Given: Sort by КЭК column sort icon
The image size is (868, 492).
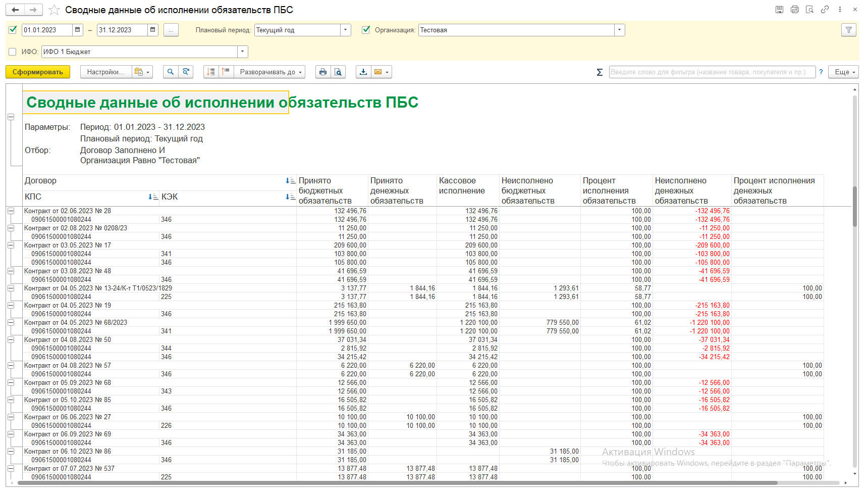Looking at the screenshot, I should 290,197.
